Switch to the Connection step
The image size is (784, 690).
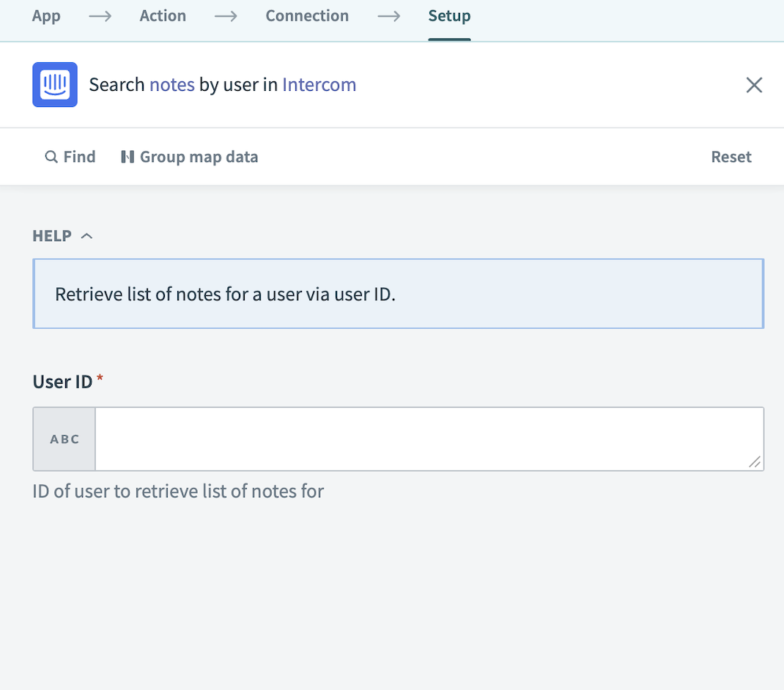click(307, 15)
